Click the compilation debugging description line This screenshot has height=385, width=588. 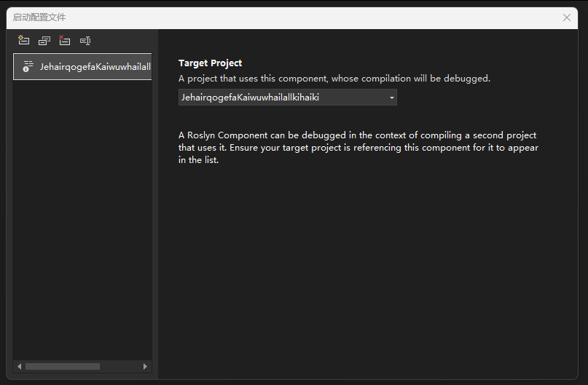tap(334, 79)
